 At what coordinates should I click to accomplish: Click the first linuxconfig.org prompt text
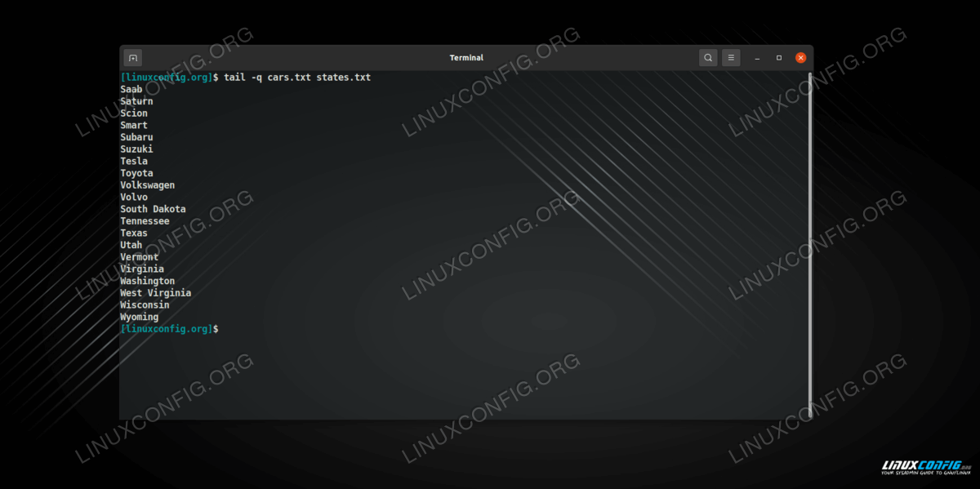[x=166, y=78]
